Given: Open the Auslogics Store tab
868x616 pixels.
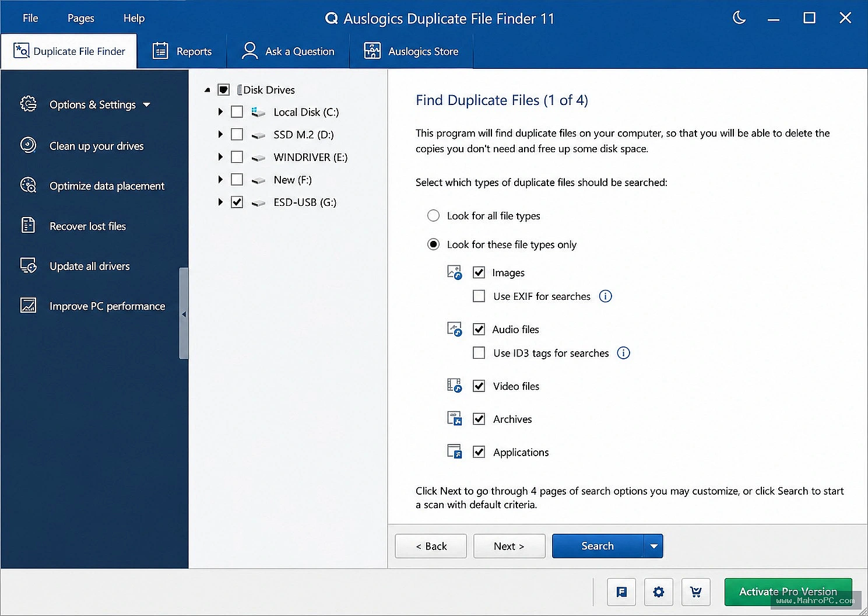Looking at the screenshot, I should (x=411, y=51).
